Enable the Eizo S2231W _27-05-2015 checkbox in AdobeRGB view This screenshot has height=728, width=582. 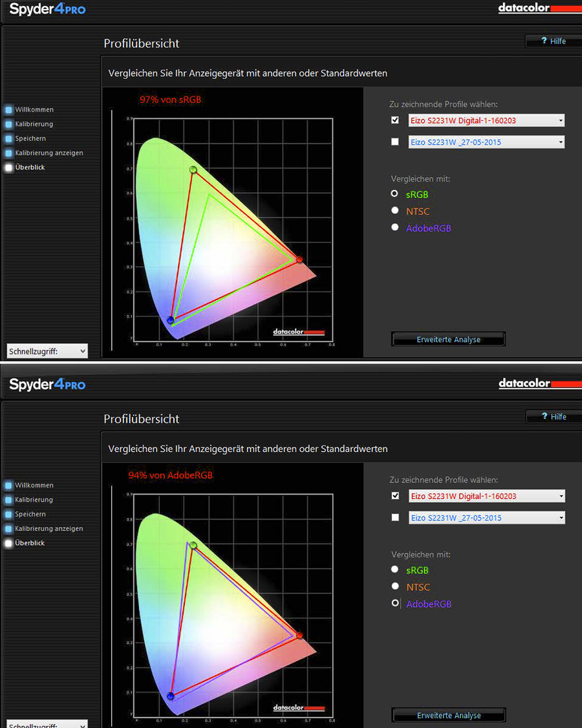pos(395,517)
